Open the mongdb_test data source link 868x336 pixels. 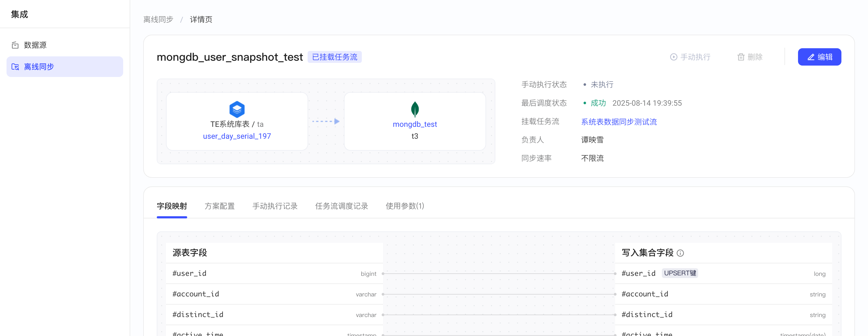click(415, 124)
